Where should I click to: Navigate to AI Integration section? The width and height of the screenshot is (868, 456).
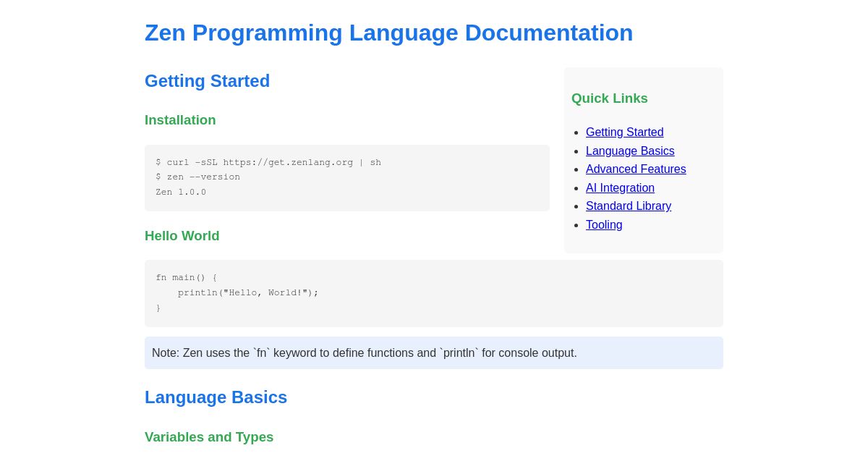[620, 187]
